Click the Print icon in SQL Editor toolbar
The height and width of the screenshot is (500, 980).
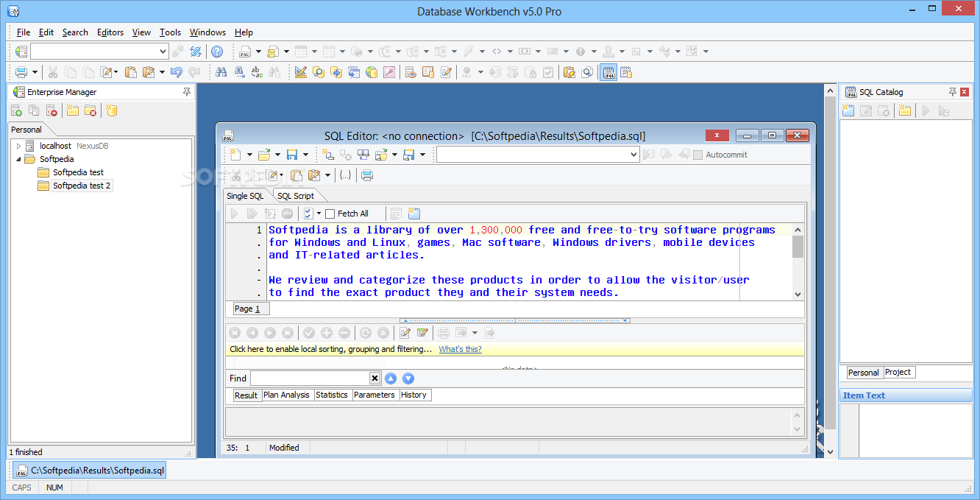coord(366,175)
